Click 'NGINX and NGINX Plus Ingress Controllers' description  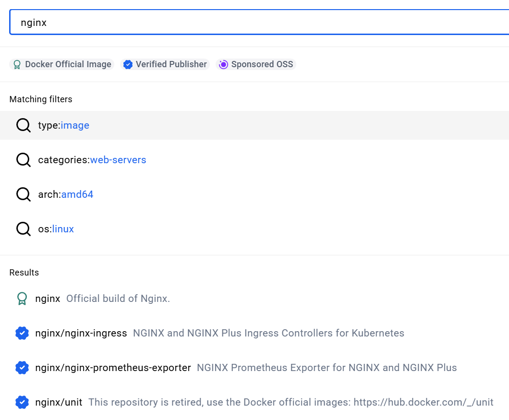[x=268, y=333]
